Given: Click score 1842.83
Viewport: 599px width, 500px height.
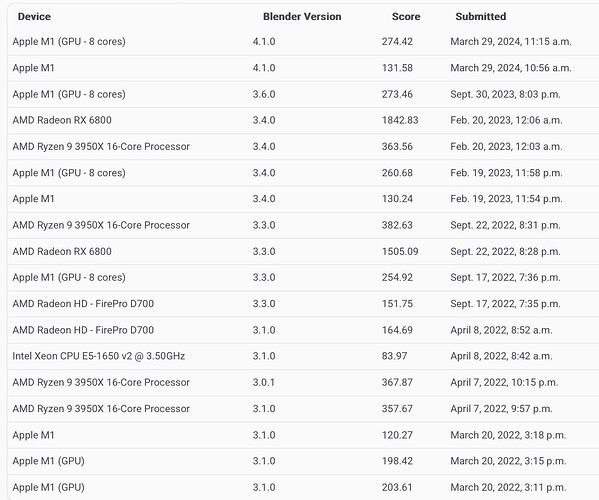Looking at the screenshot, I should click(x=400, y=120).
